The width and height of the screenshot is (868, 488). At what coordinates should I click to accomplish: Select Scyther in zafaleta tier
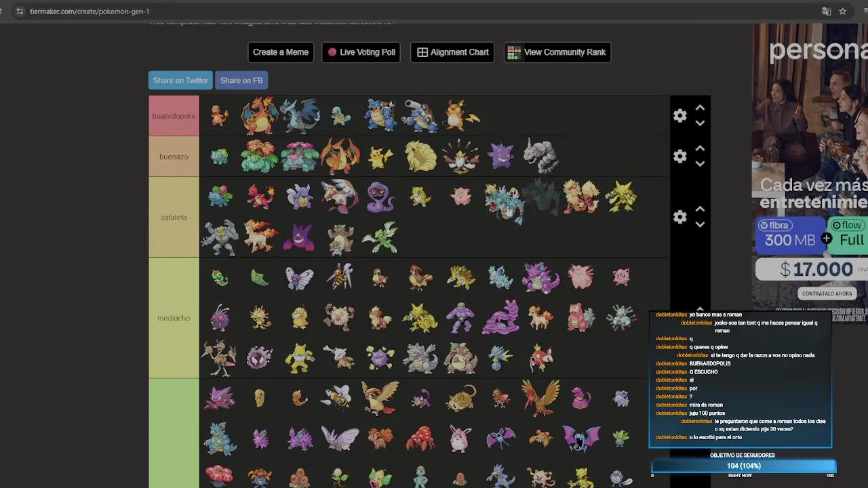coord(380,237)
